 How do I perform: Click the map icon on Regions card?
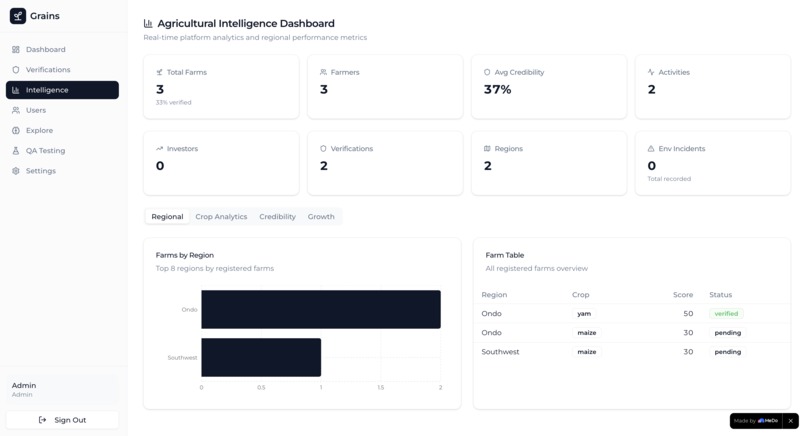coord(487,149)
